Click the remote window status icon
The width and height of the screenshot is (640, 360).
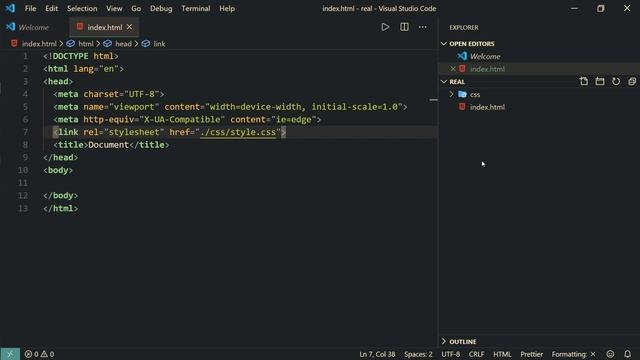[x=10, y=354]
